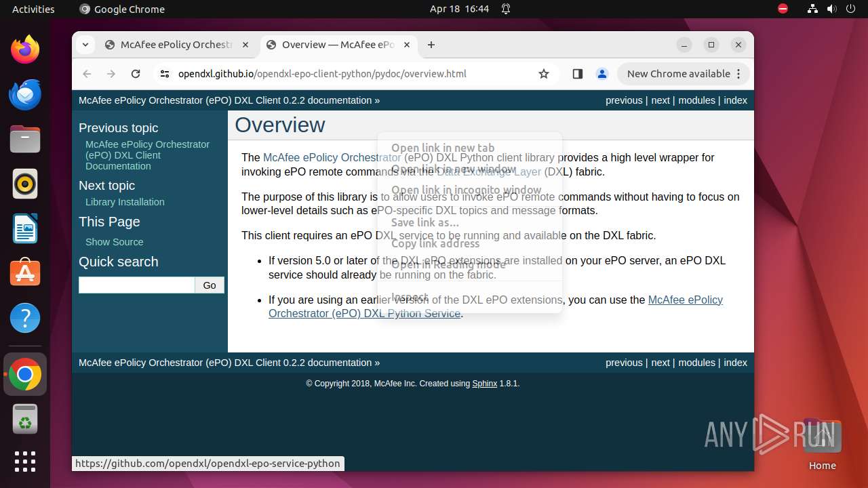
Task: Click the bottom 'next' navigation link
Action: [660, 363]
